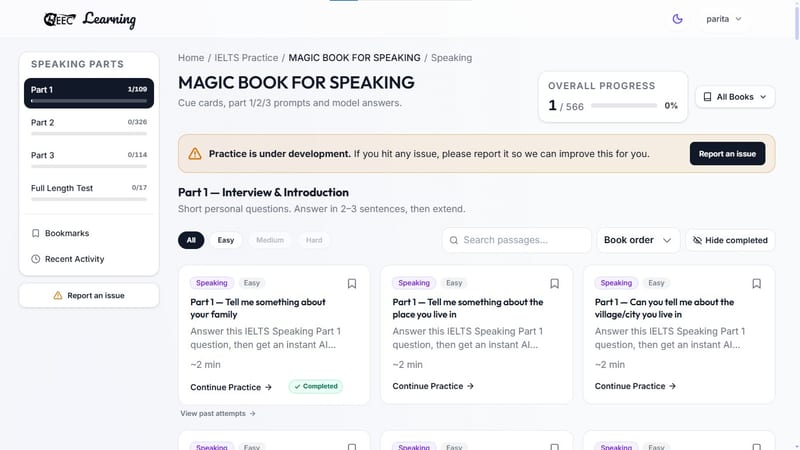
Task: Bookmark the 'village/city you live in' card
Action: coord(756,284)
